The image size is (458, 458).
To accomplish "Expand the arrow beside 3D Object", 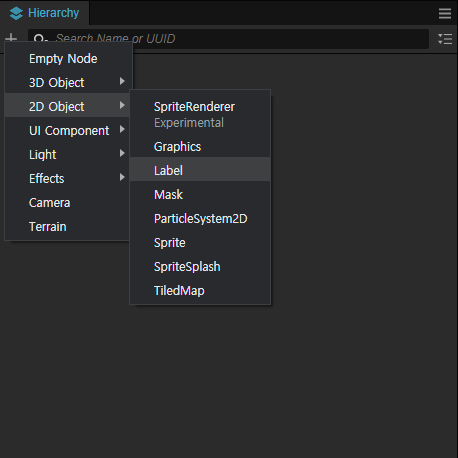I will [x=122, y=81].
